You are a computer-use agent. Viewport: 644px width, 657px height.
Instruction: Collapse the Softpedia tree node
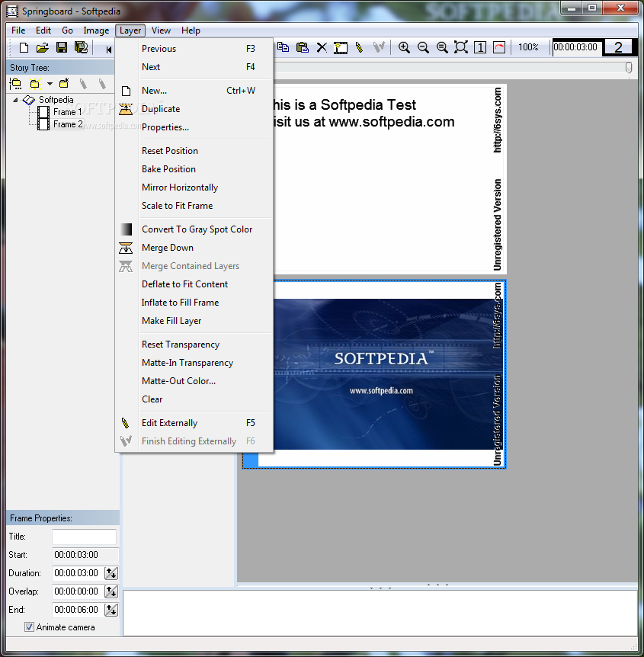point(15,100)
